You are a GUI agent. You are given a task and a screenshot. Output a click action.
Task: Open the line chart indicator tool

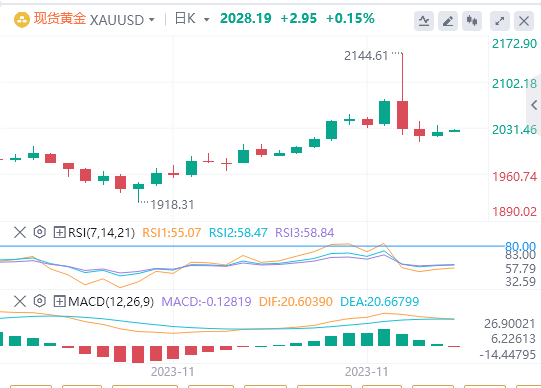pos(424,21)
